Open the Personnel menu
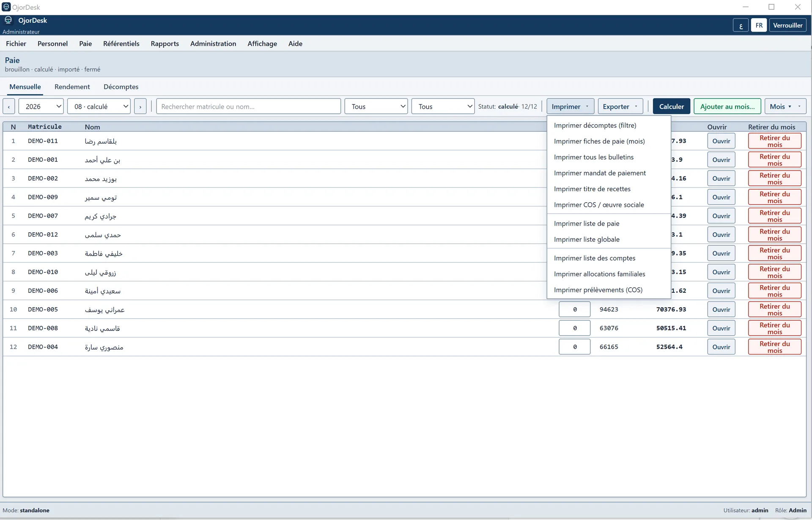Viewport: 812px width, 520px height. [52, 44]
